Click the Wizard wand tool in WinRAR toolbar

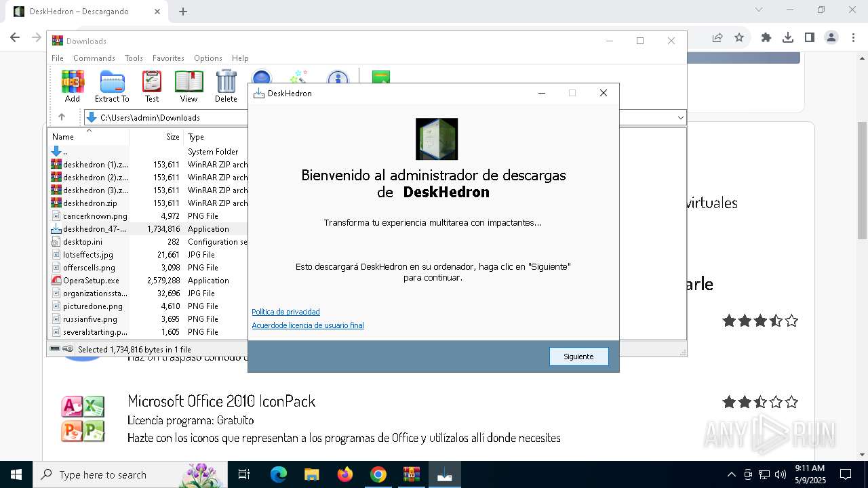pyautogui.click(x=299, y=76)
